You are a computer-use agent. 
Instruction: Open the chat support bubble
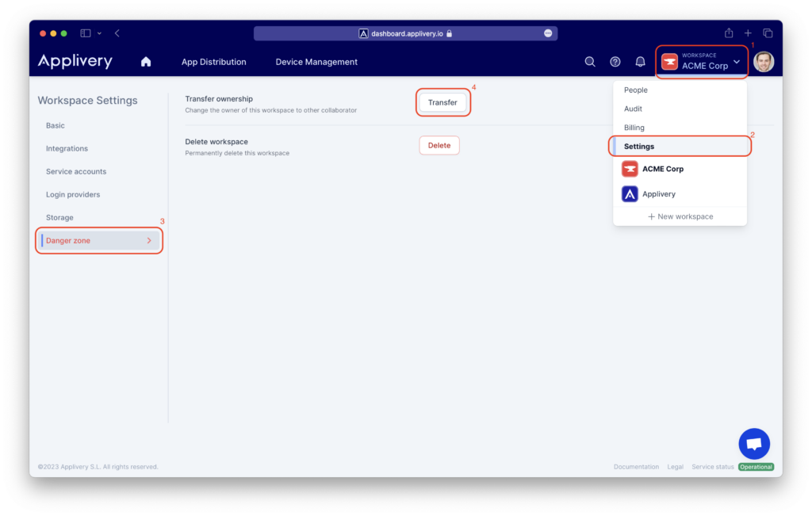click(x=754, y=444)
